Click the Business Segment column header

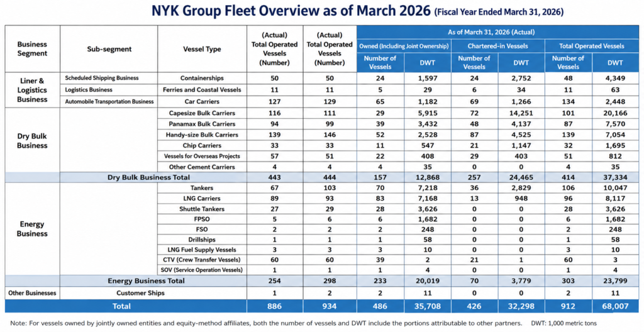(33, 49)
